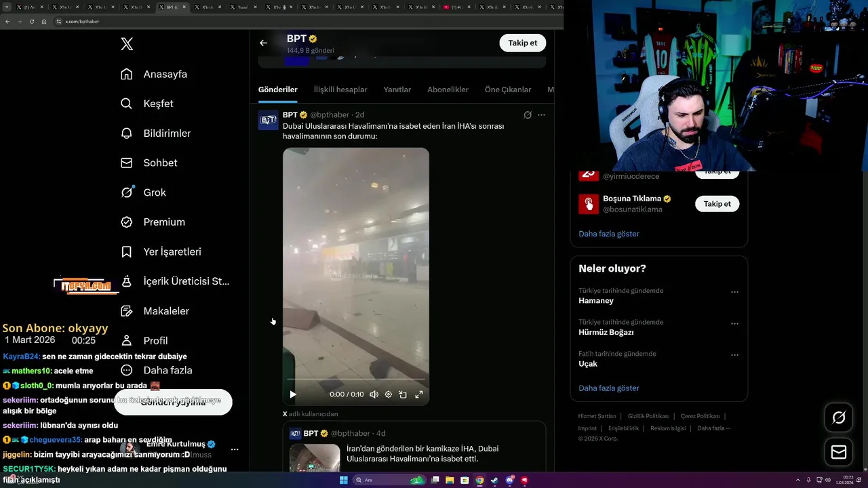Open Anasayfa home page
The height and width of the screenshot is (488, 868).
coord(153,74)
